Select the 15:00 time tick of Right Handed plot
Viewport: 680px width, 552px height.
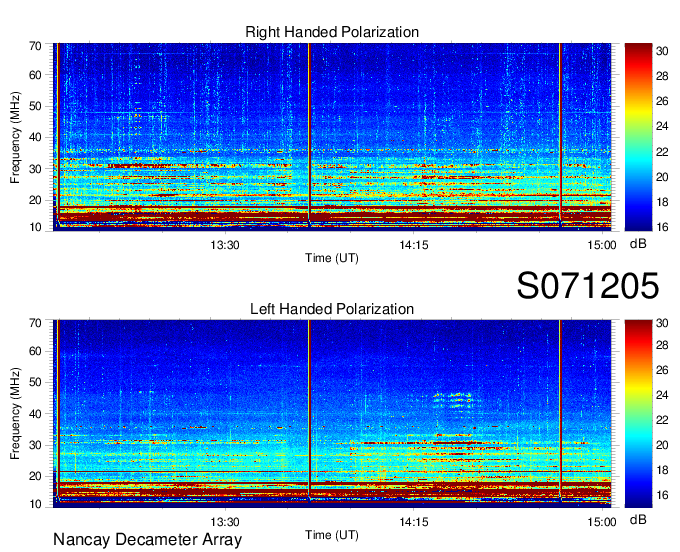click(602, 245)
